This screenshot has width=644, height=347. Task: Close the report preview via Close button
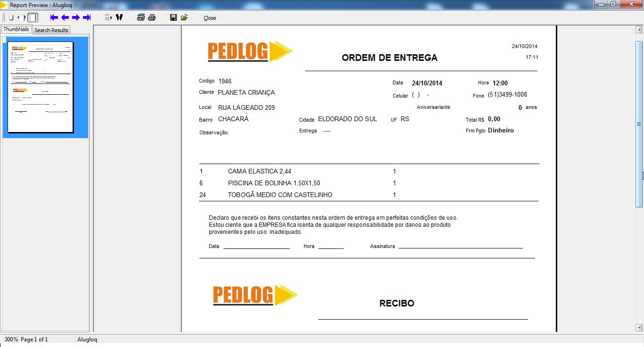pyautogui.click(x=210, y=18)
